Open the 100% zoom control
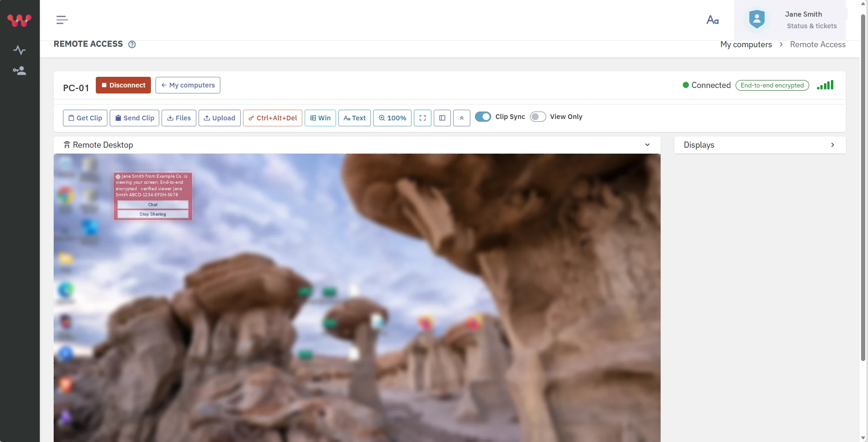 (x=393, y=118)
